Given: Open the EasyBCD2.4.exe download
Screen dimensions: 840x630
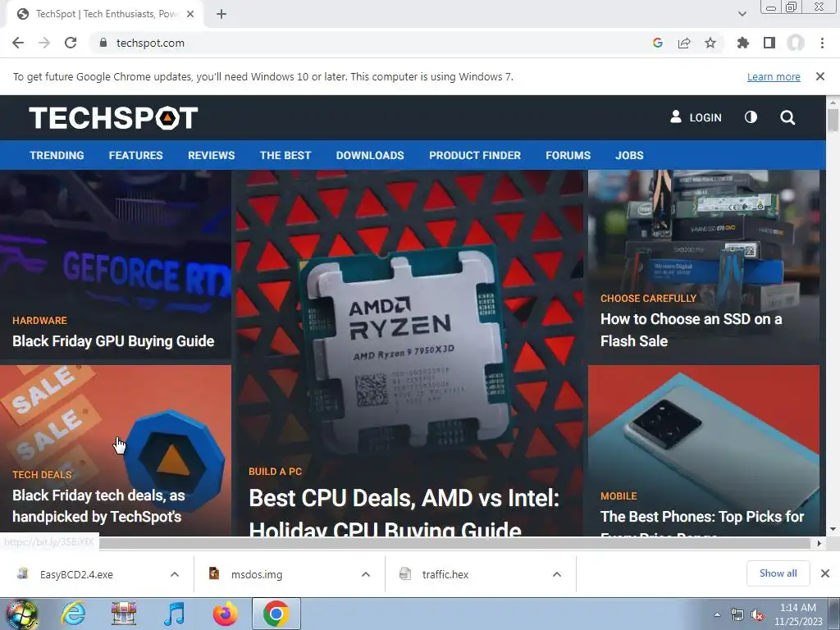Looking at the screenshot, I should click(76, 574).
